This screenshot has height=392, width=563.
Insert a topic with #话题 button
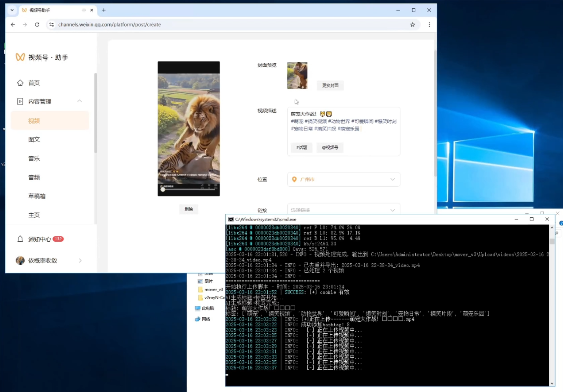pyautogui.click(x=301, y=148)
